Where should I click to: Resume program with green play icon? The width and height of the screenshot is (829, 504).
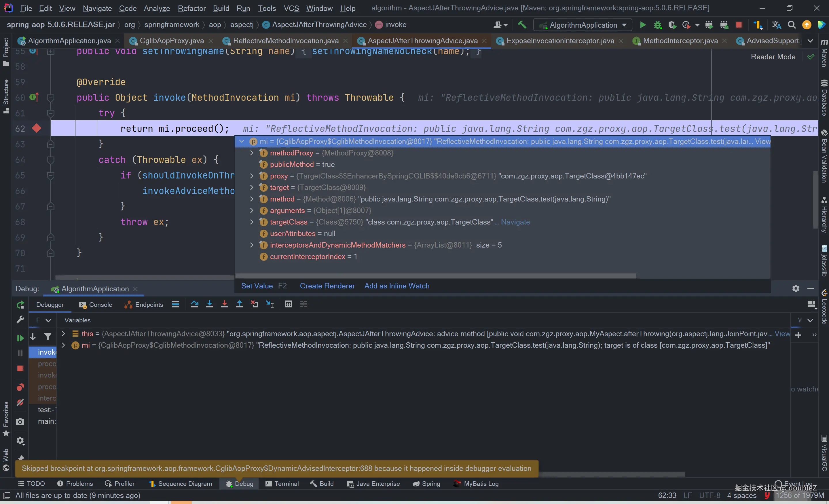[x=20, y=338]
